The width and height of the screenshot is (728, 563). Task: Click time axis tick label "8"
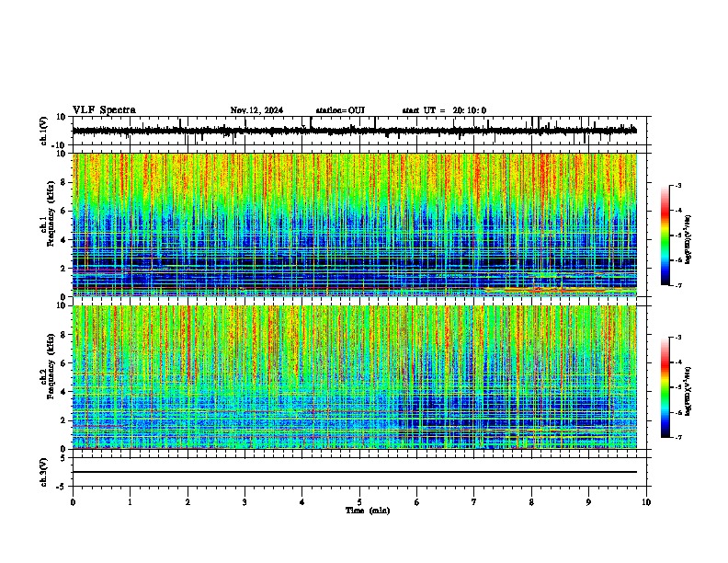pyautogui.click(x=531, y=502)
